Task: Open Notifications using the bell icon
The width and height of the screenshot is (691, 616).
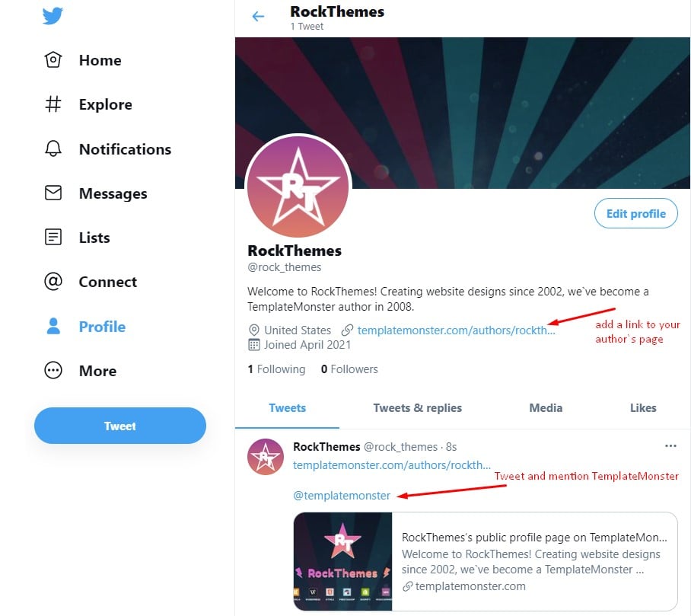Action: coord(53,149)
